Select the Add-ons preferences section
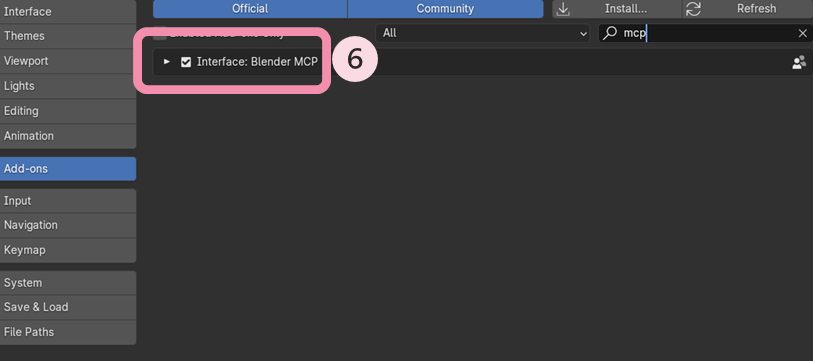The height and width of the screenshot is (361, 813). pyautogui.click(x=68, y=169)
